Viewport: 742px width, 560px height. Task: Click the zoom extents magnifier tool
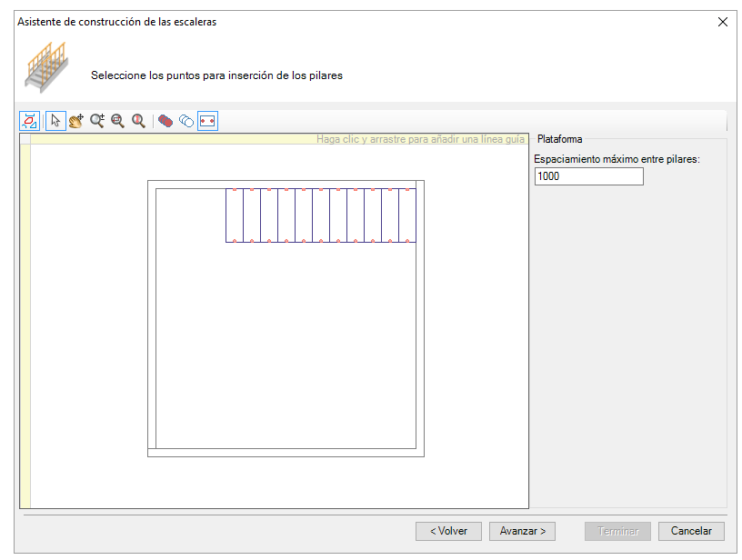138,121
